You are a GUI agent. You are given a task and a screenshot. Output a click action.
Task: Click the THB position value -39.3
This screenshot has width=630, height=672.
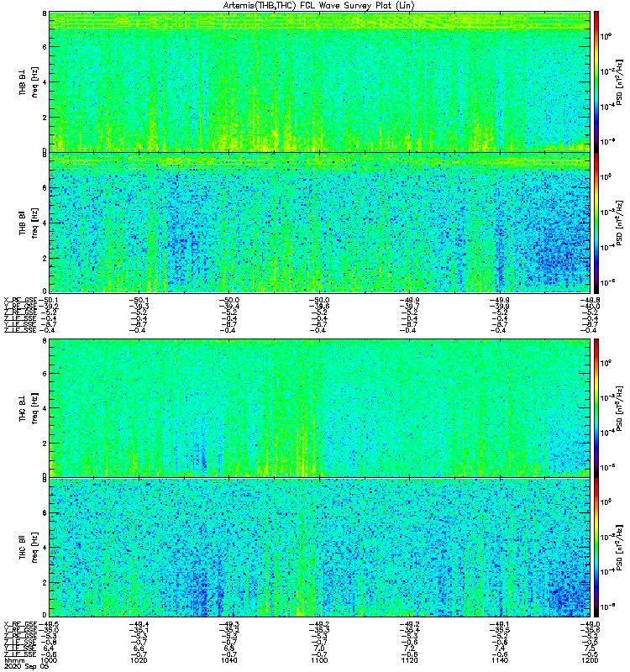[x=139, y=306]
